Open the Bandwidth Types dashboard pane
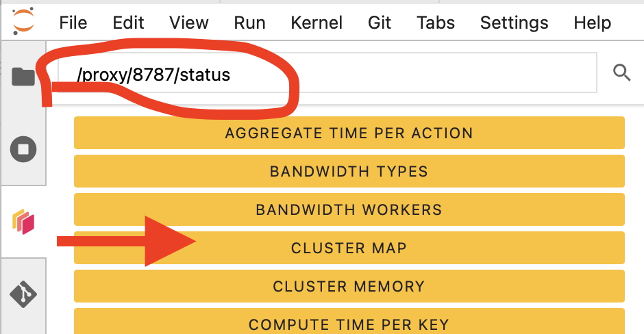The height and width of the screenshot is (334, 644). pos(349,171)
